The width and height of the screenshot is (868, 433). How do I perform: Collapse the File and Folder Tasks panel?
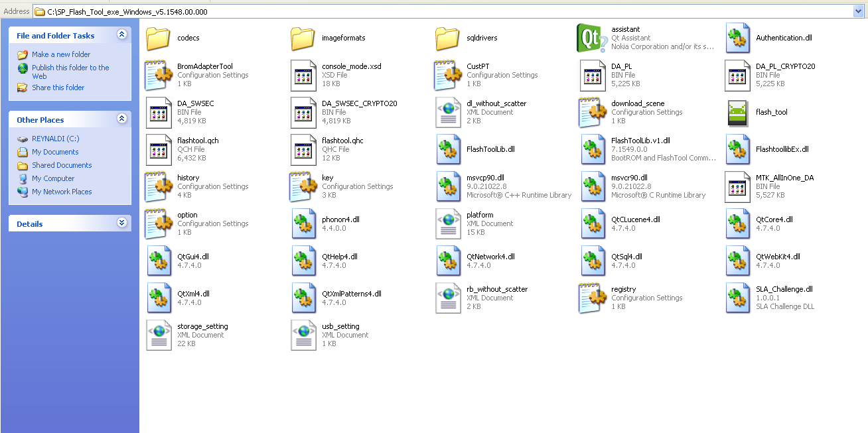(121, 34)
